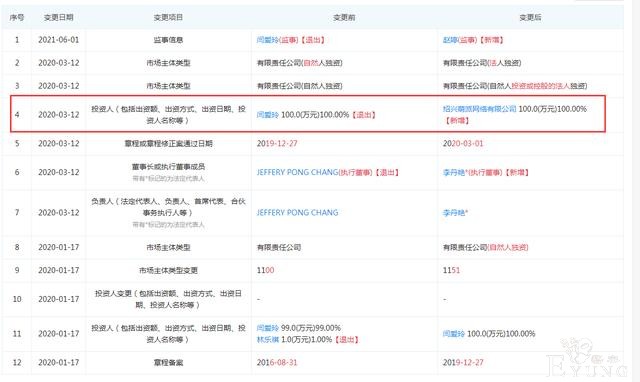Screen dimensions: 640x382
Task: Click the 变更项目 column header
Action: click(168, 17)
